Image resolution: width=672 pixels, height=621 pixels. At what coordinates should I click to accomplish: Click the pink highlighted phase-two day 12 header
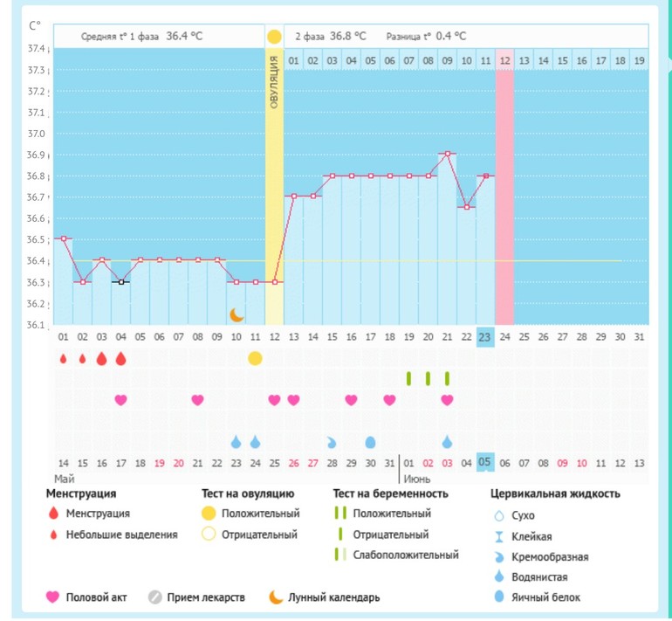coord(504,60)
